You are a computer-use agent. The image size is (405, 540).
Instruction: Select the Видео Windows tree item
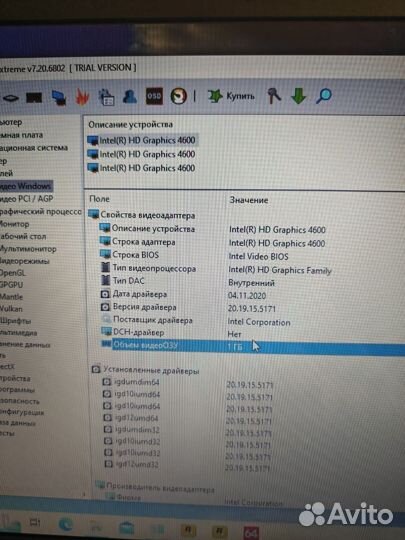click(26, 186)
